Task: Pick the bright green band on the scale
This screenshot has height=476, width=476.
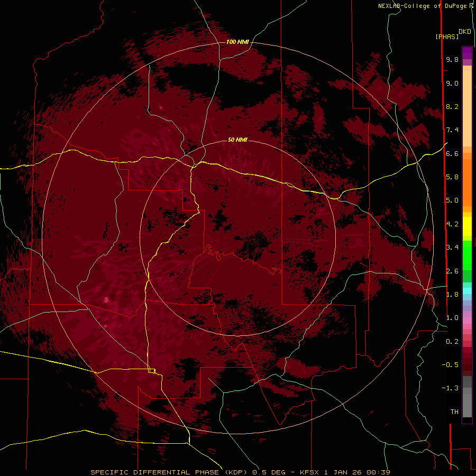Action: [x=467, y=255]
